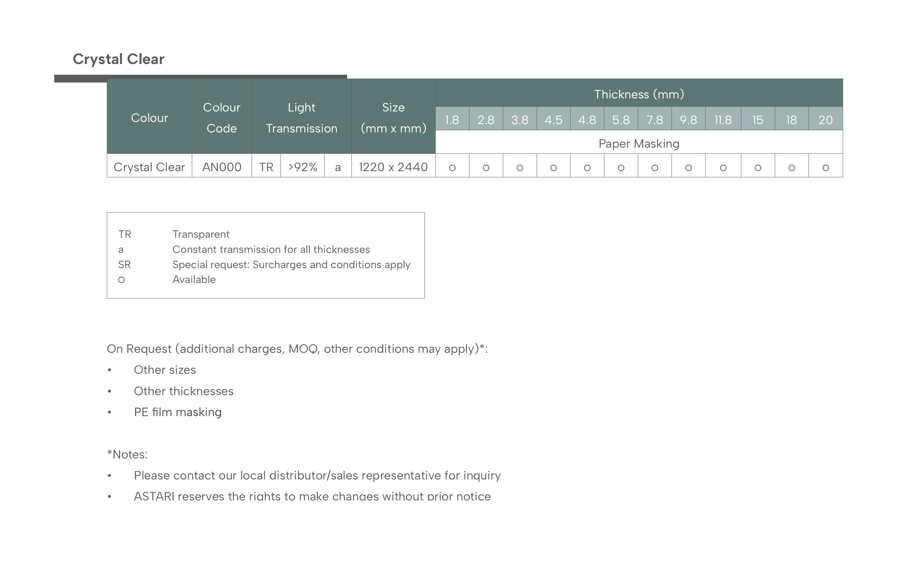This screenshot has height=588, width=898.
Task: Click the availability circle under thickness 7.8
Action: tap(655, 168)
